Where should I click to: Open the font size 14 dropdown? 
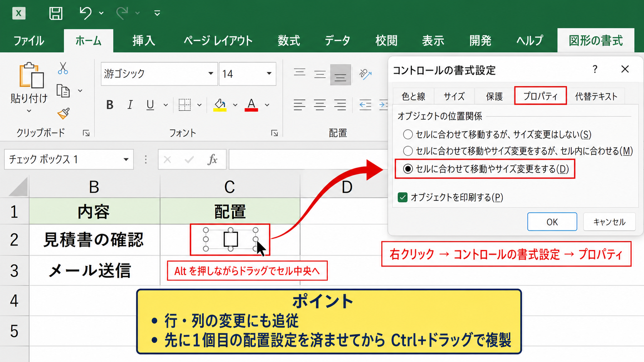pos(269,73)
